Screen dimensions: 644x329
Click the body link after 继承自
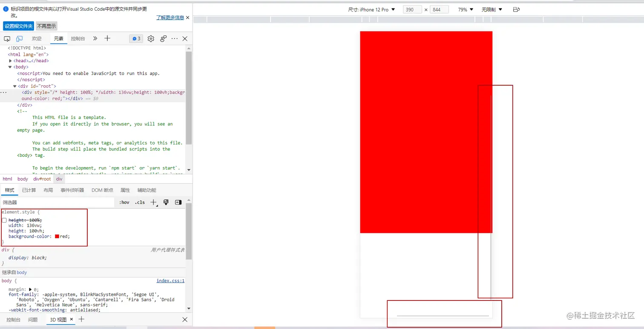22,272
